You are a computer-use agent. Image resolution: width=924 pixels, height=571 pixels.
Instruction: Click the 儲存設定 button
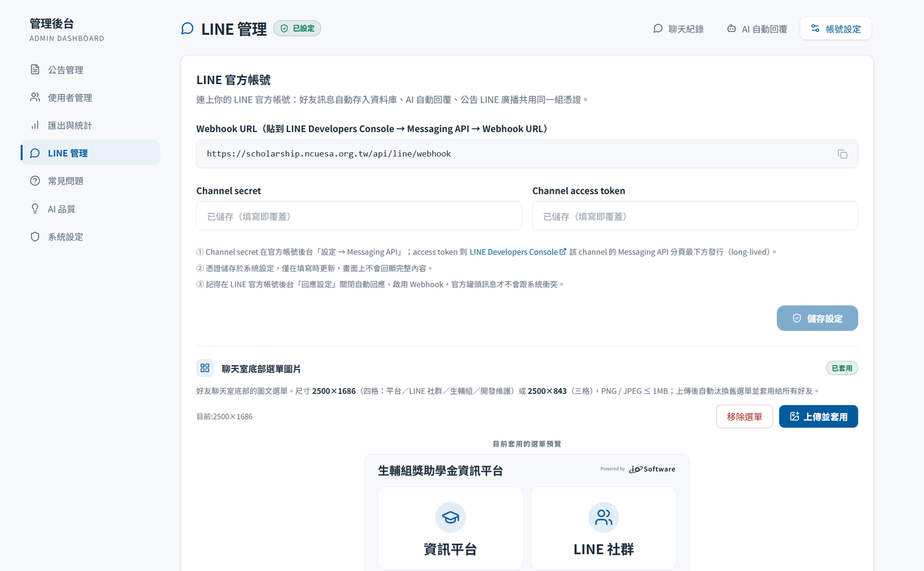click(817, 318)
